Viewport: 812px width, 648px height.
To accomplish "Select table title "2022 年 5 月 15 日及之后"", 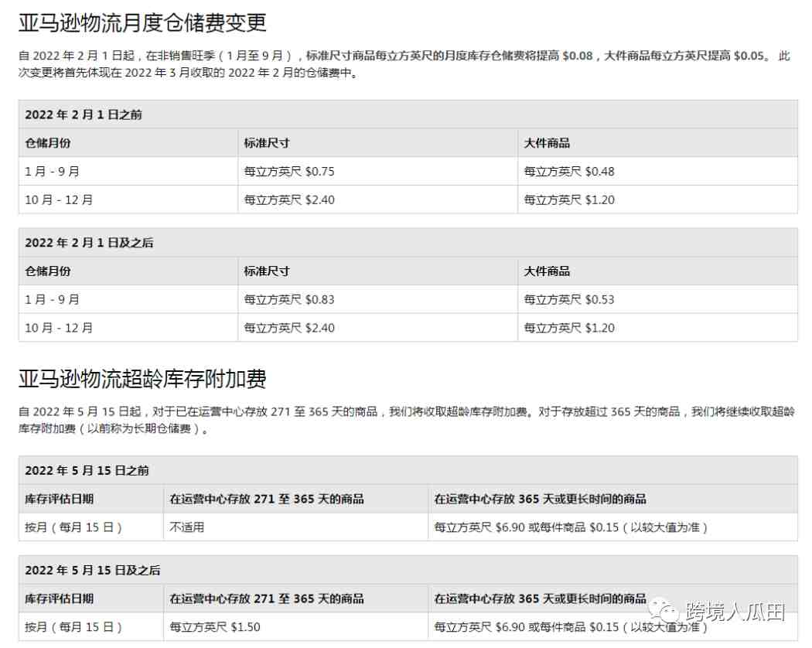I will (93, 571).
